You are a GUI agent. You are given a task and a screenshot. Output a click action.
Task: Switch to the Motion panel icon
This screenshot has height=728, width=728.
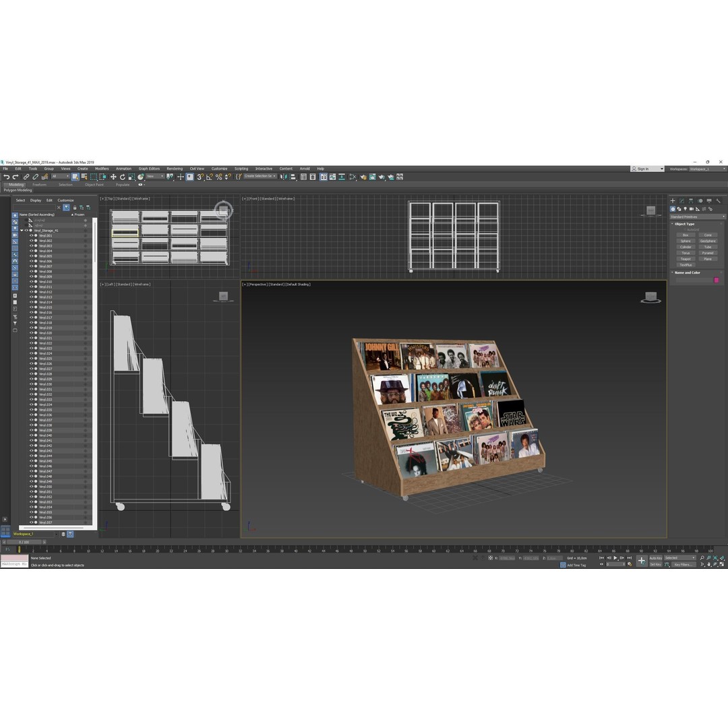pyautogui.click(x=700, y=201)
